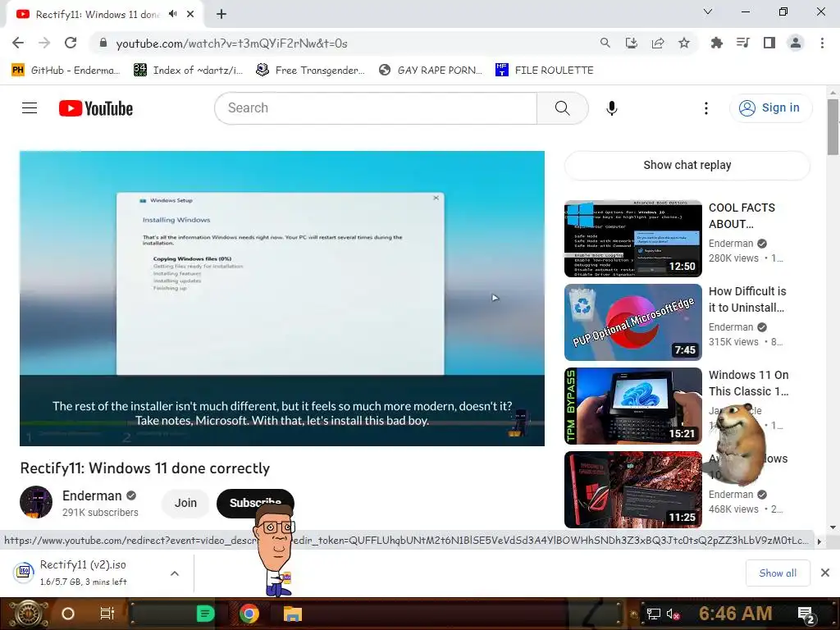The width and height of the screenshot is (840, 630).
Task: Open the Index of ~dartz bookmark
Action: (x=188, y=71)
